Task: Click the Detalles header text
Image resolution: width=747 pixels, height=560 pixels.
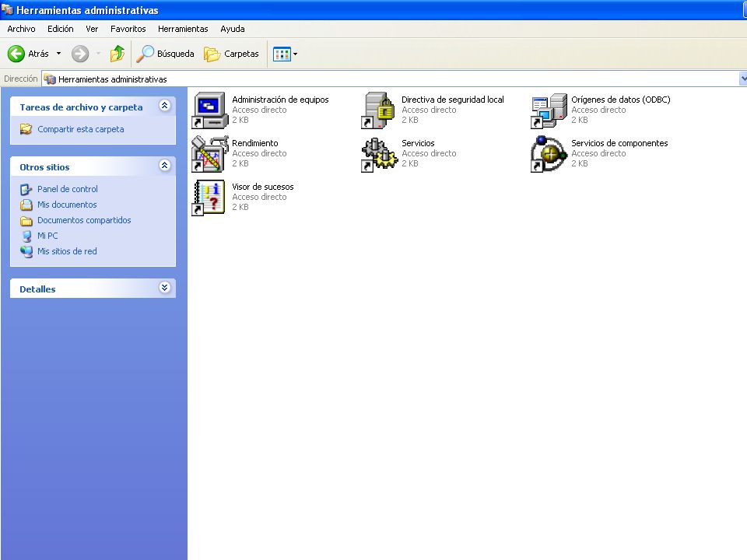Action: pos(37,289)
